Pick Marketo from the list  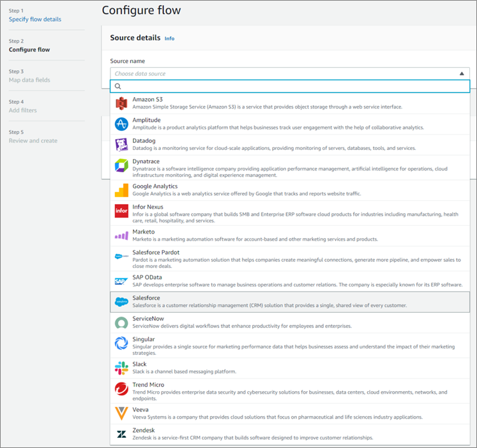[290, 236]
